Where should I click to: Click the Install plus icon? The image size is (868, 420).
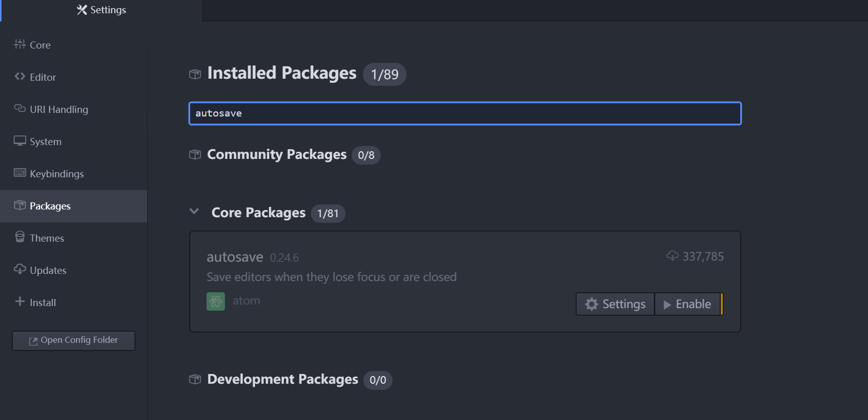(19, 301)
